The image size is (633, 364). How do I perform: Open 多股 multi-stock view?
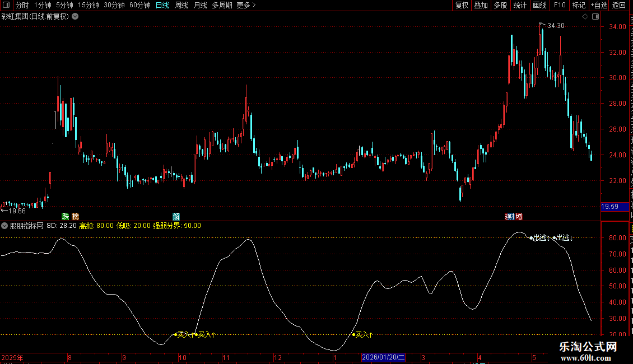coord(500,5)
